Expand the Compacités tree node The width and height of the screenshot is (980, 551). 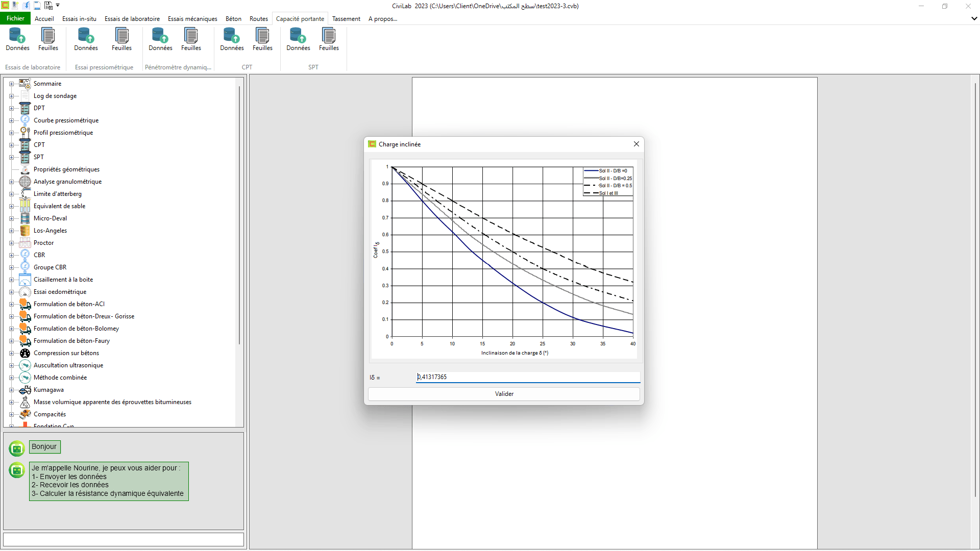click(x=11, y=414)
